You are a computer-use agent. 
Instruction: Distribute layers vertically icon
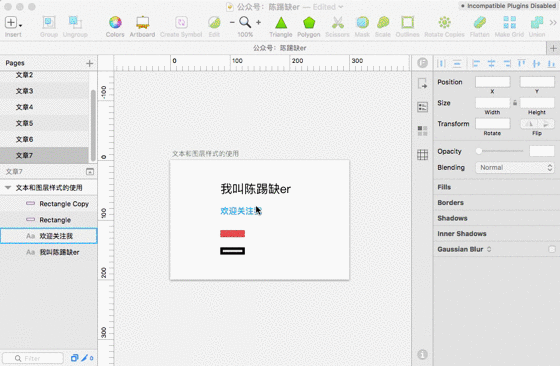tap(457, 64)
